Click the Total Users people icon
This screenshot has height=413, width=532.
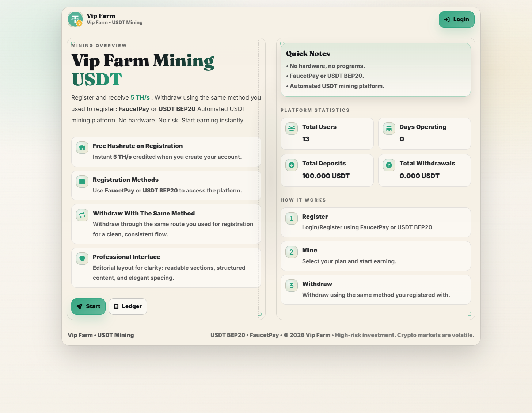click(x=292, y=129)
